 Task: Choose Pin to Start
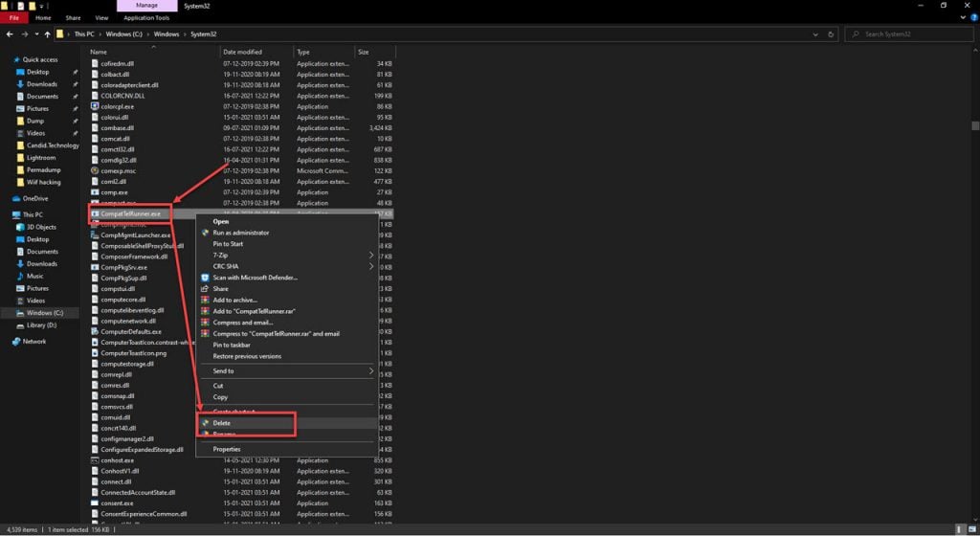(x=287, y=244)
